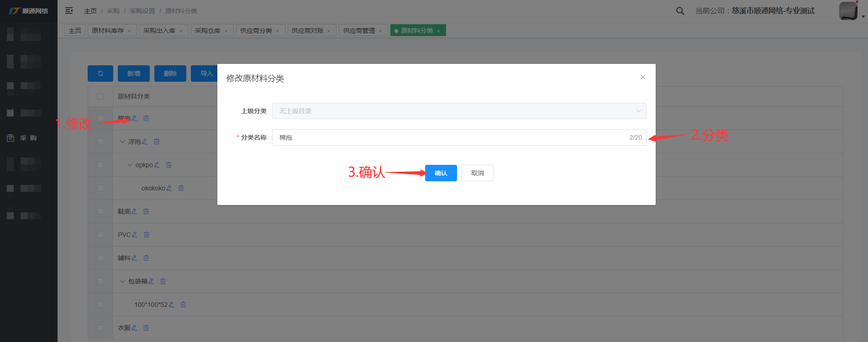Open the 采购 sidebar menu
The height and width of the screenshot is (342, 868).
pos(28,138)
